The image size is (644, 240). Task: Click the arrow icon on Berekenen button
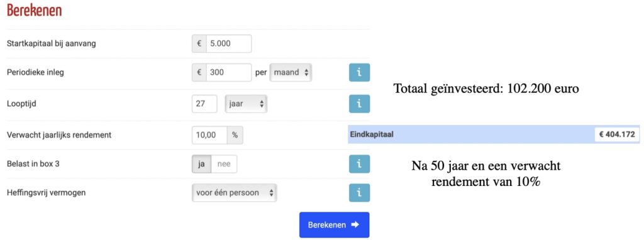pyautogui.click(x=355, y=225)
